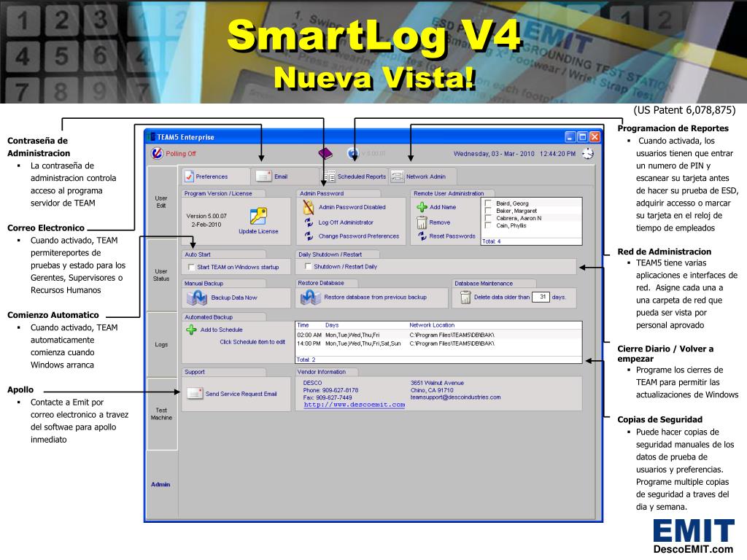Check the Baird, Georg user box
The width and height of the screenshot is (747, 560).
(x=488, y=203)
